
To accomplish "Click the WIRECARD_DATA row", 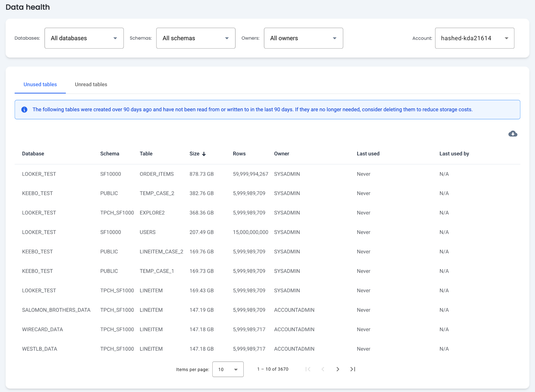I will click(43, 329).
